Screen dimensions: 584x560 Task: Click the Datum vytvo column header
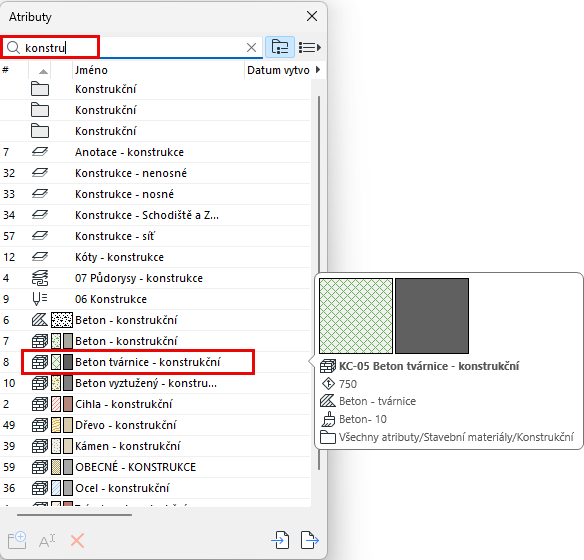[x=278, y=70]
